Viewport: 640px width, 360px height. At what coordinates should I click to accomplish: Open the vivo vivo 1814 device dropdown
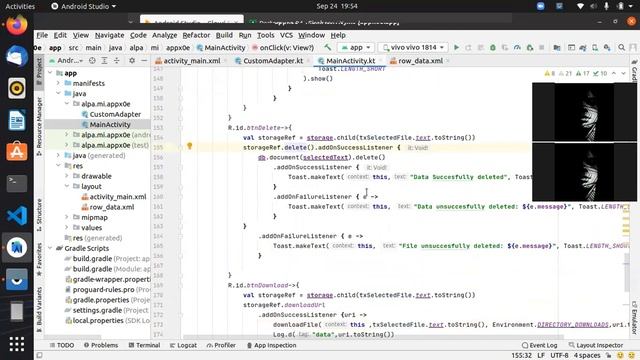tap(413, 47)
